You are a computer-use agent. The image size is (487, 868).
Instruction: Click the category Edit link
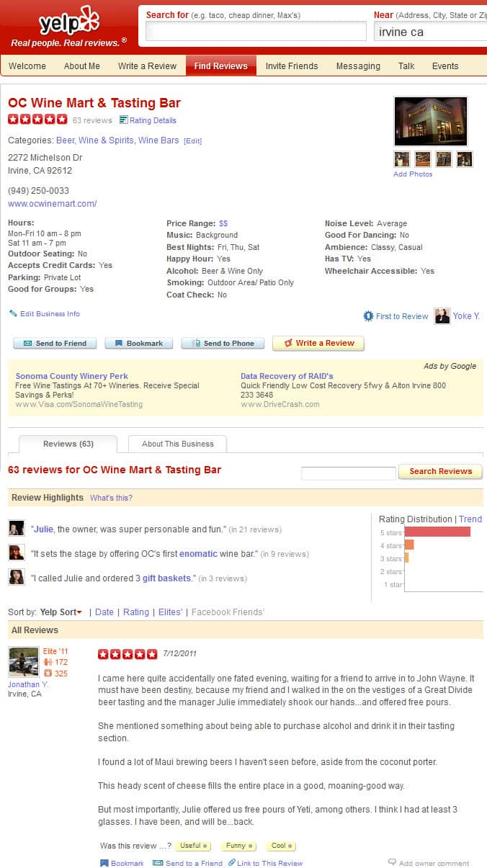[x=193, y=141]
